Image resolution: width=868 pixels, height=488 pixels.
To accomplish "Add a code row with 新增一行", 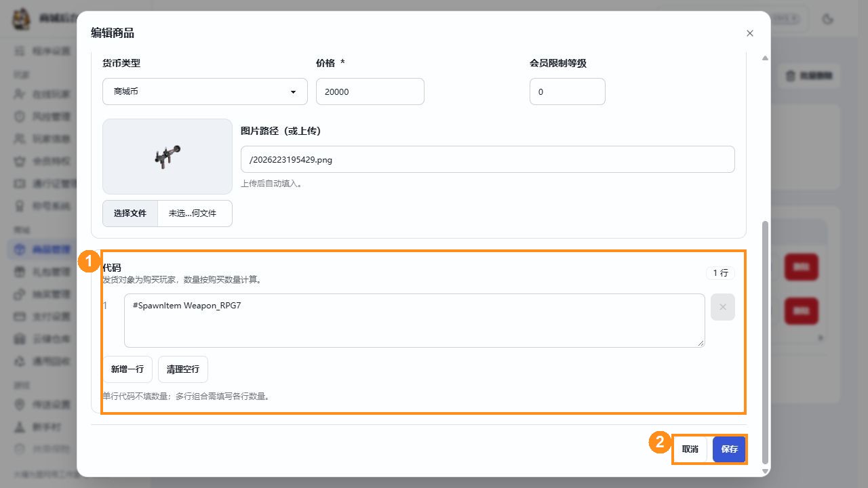I will point(127,369).
